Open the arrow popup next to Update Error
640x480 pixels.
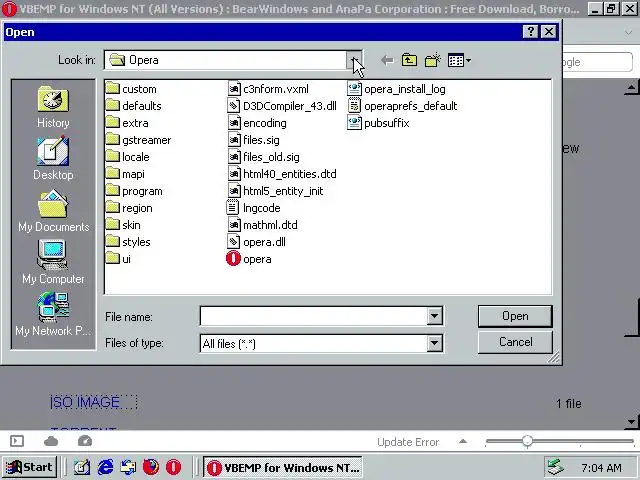463,441
